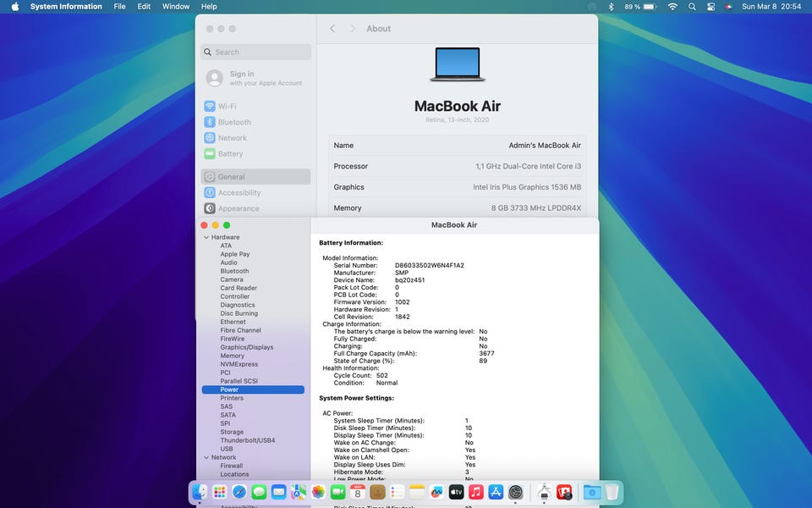Select Camera in hardware list
Screen dimensions: 812x508
coord(232,279)
